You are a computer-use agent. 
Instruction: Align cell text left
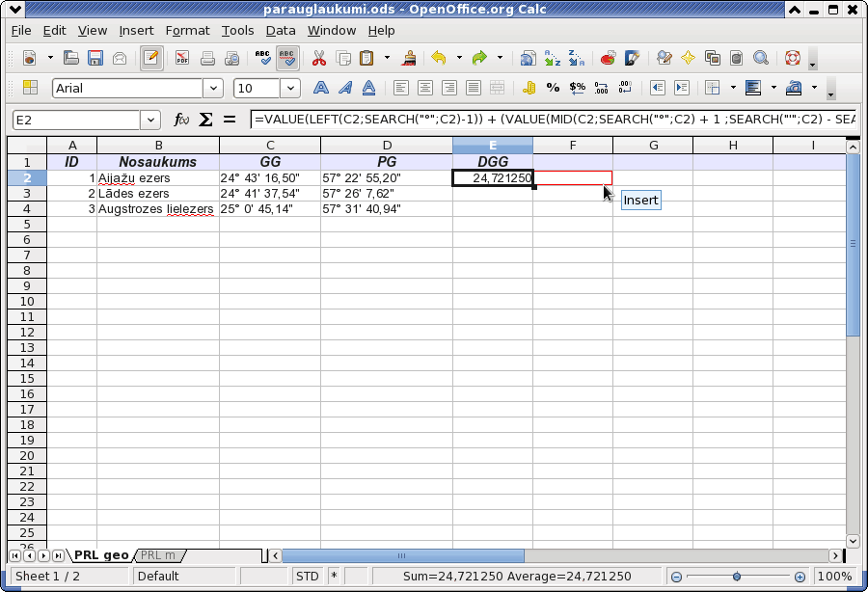pos(401,88)
